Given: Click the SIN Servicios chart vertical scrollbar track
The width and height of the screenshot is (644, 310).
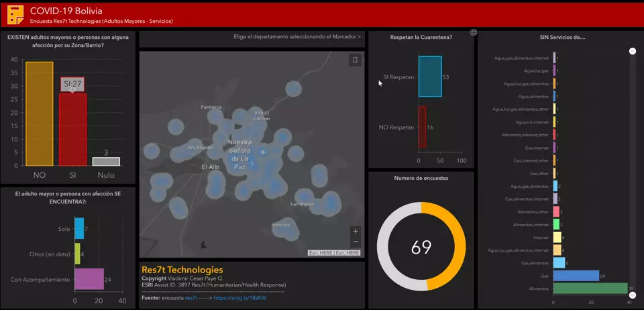Looking at the screenshot, I should 633,172.
